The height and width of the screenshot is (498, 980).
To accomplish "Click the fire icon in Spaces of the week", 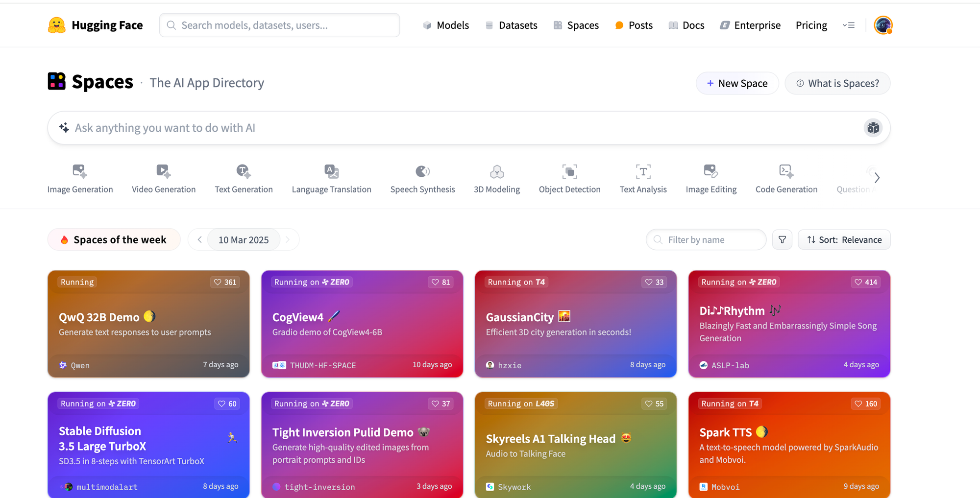I will [64, 240].
